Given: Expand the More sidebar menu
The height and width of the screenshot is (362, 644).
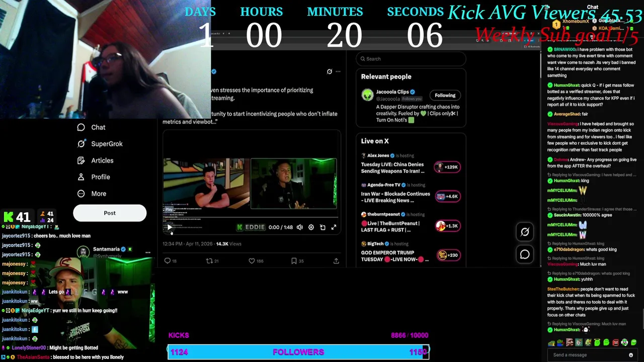Looking at the screenshot, I should point(99,194).
